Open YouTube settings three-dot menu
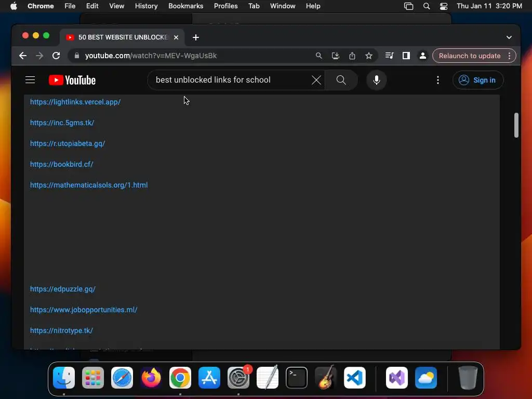This screenshot has width=532, height=399. (x=438, y=80)
